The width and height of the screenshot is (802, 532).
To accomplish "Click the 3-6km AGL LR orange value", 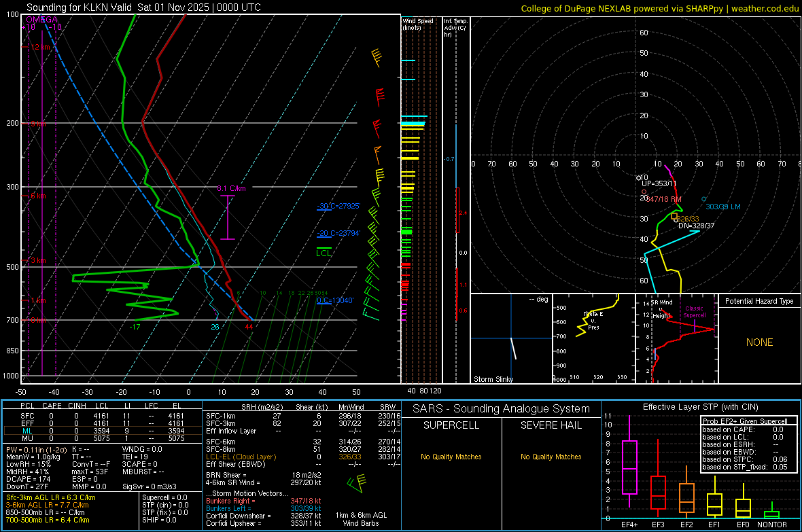I will (x=47, y=505).
